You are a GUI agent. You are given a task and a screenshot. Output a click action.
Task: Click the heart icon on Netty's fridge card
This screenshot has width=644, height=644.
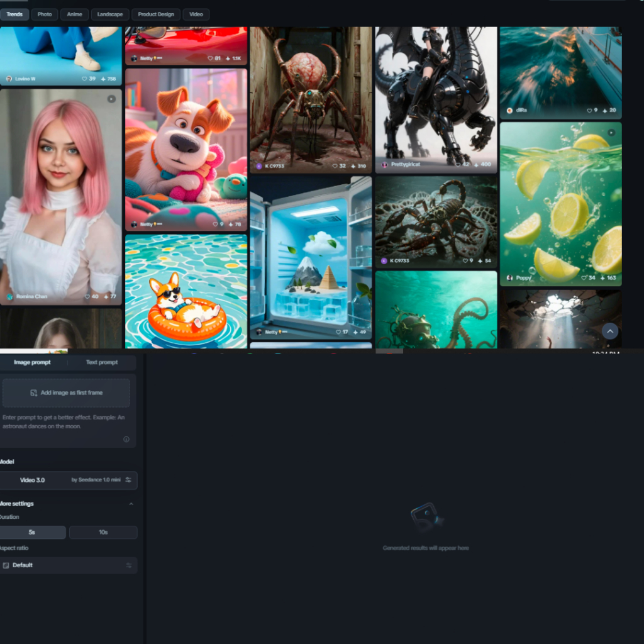(338, 332)
